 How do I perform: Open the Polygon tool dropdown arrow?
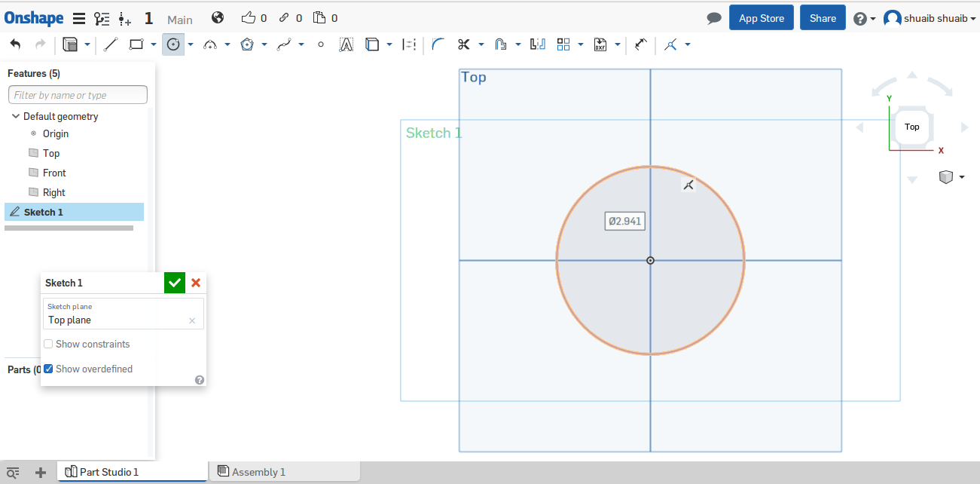264,44
